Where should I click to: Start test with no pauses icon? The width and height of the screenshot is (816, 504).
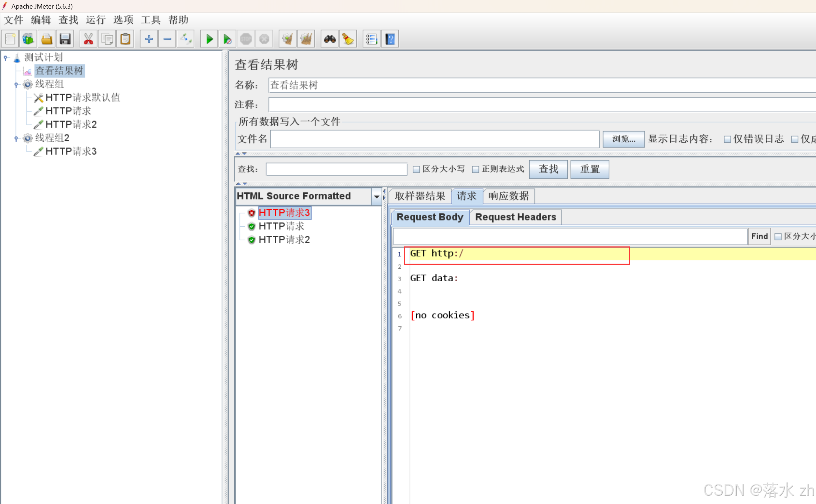[x=228, y=39]
